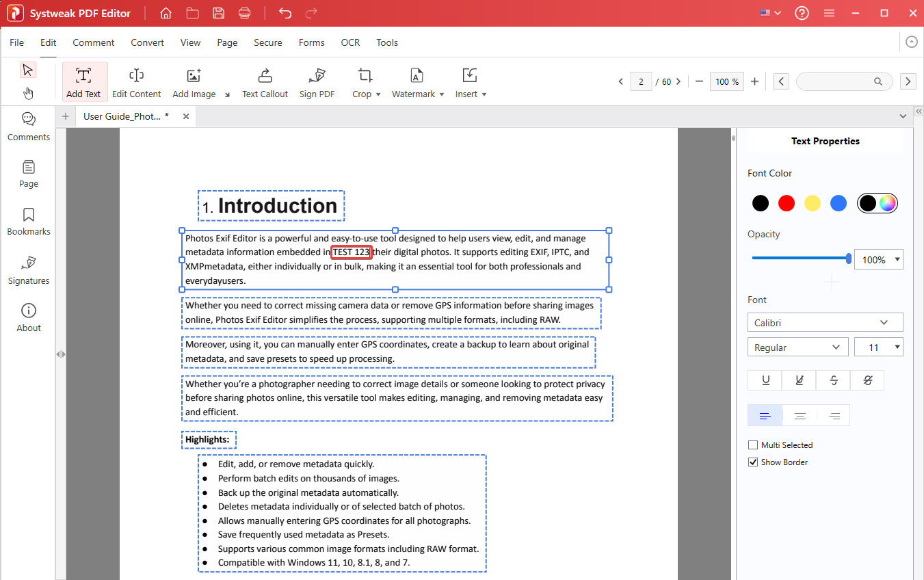
Task: Click the search text field
Action: click(x=844, y=81)
